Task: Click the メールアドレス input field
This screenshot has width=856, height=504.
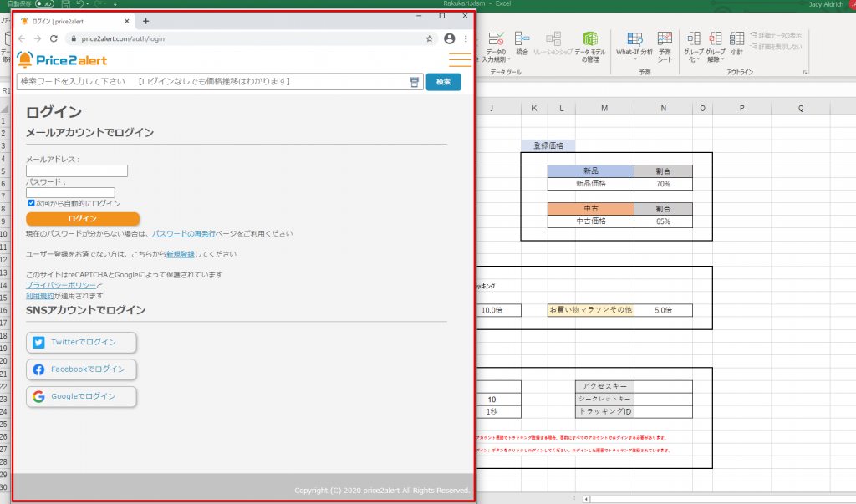Action: tap(77, 171)
